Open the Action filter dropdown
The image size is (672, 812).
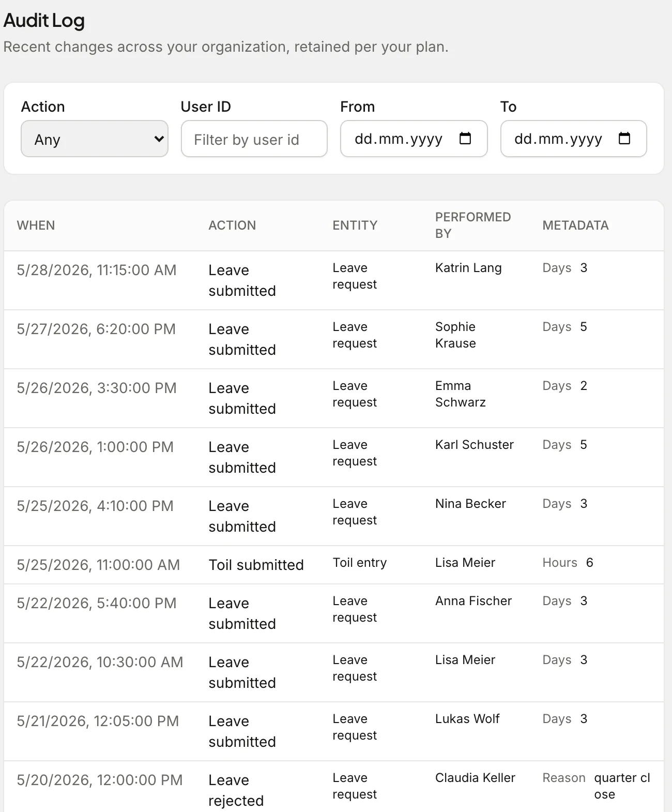point(95,139)
